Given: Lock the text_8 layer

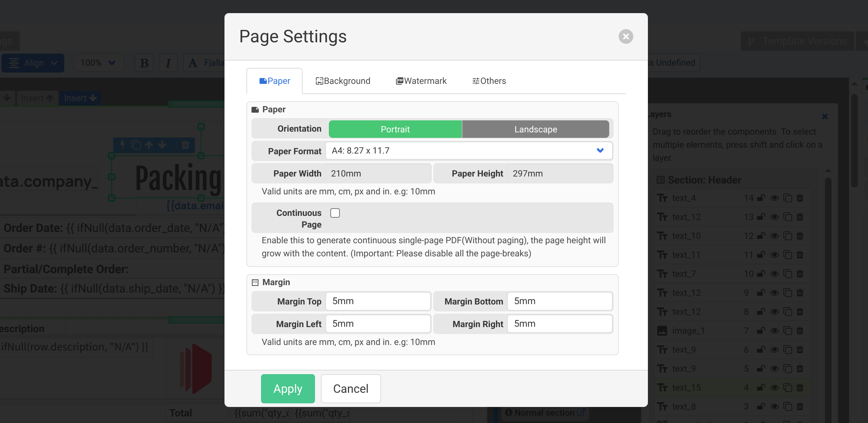Looking at the screenshot, I should pos(761,407).
